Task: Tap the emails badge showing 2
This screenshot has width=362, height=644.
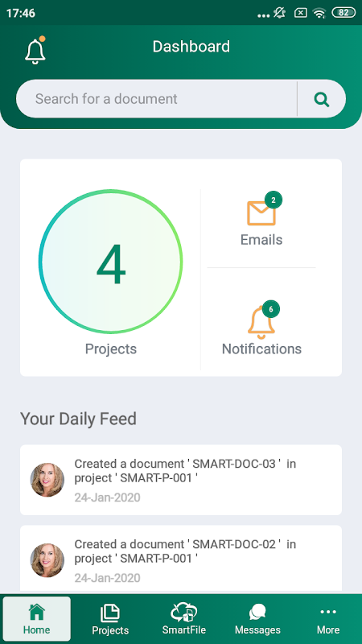Action: tap(274, 200)
